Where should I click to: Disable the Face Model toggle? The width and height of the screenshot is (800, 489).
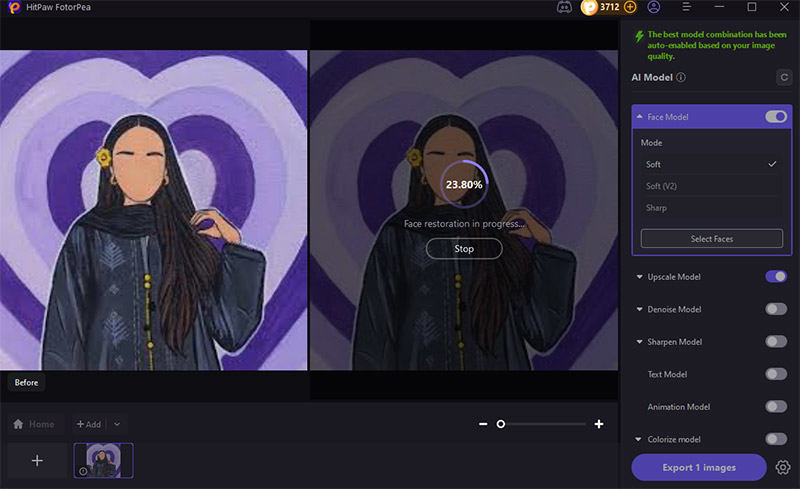(x=776, y=117)
